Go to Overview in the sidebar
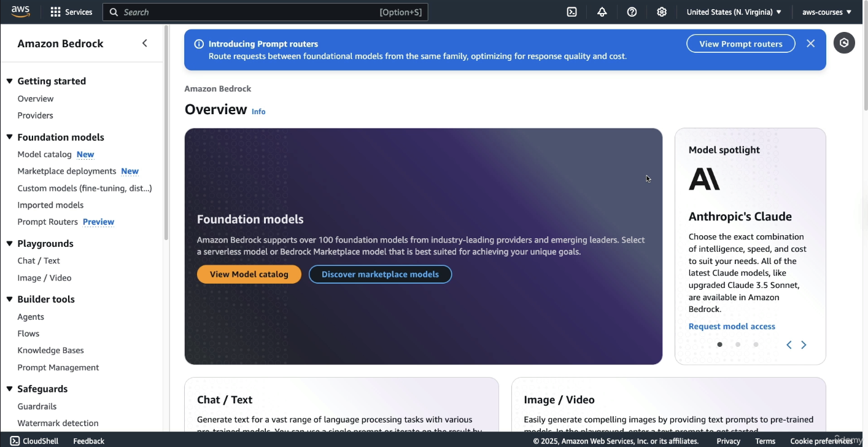This screenshot has height=447, width=868. (x=36, y=99)
